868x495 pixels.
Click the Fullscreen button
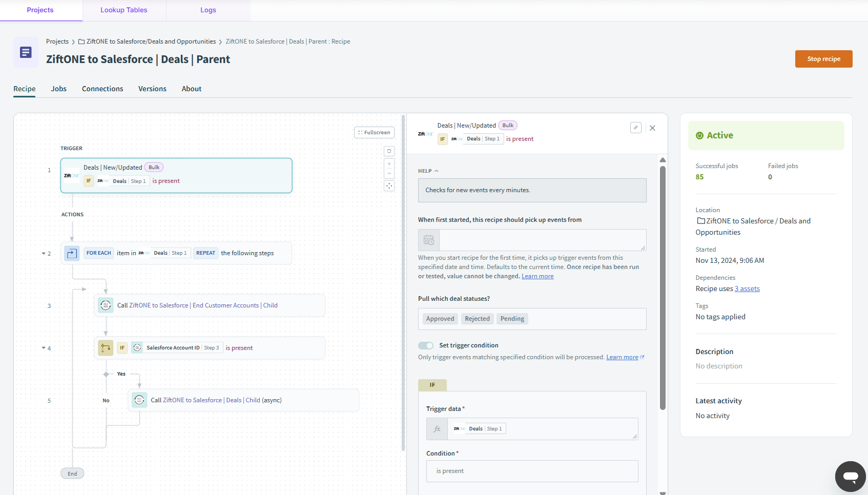[x=374, y=133]
